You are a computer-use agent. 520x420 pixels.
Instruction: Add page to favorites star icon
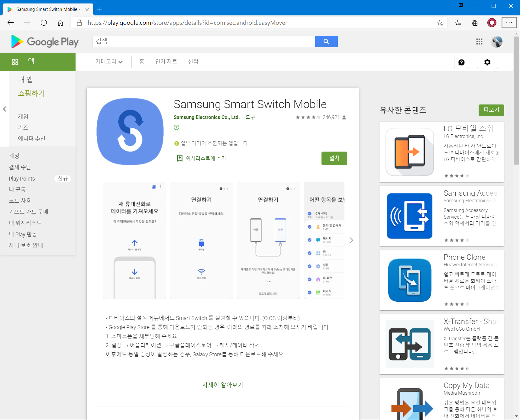(440, 23)
